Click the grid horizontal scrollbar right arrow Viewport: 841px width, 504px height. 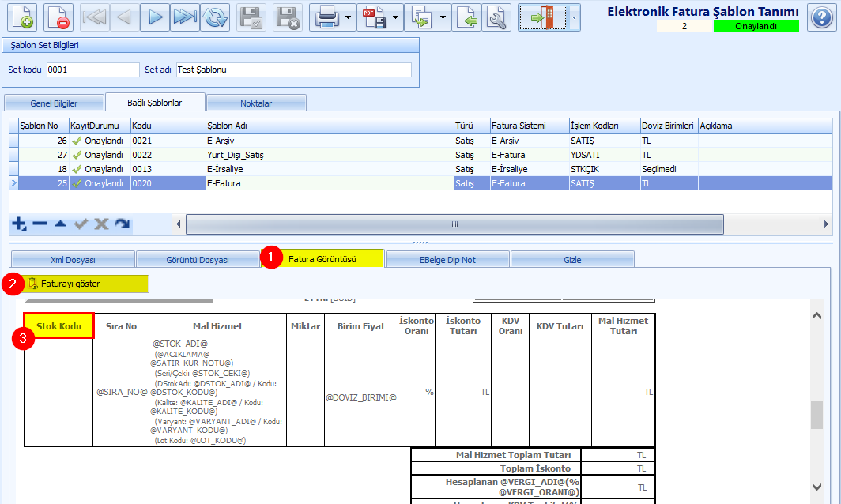pyautogui.click(x=826, y=224)
